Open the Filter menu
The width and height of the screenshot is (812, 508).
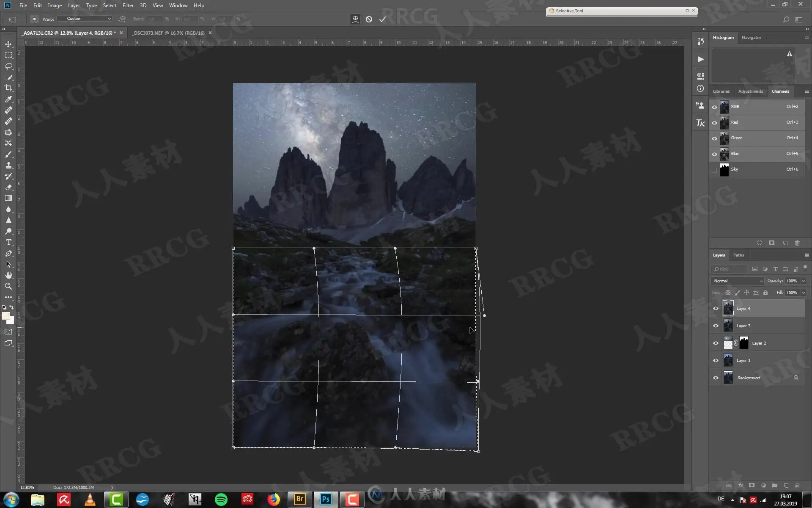click(128, 6)
